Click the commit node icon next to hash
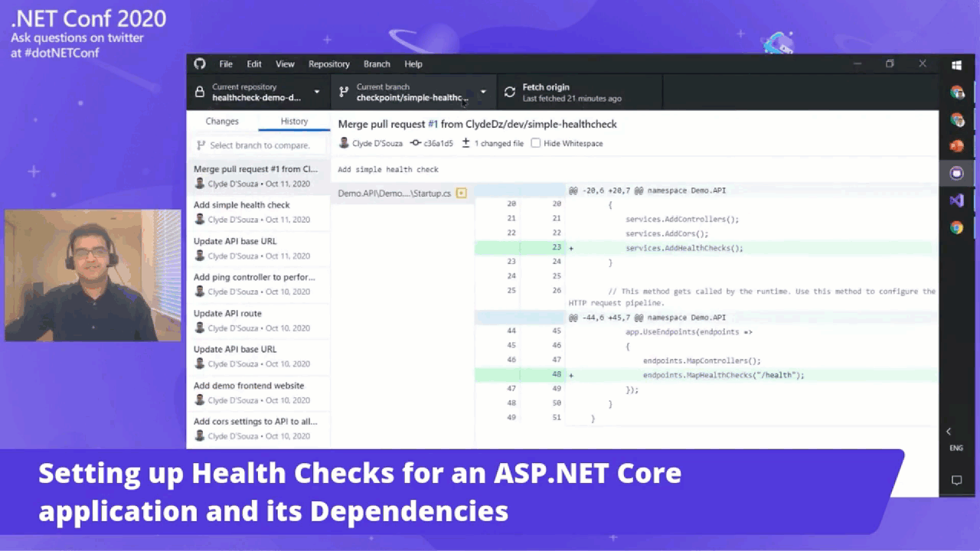This screenshot has width=980, height=551. tap(416, 143)
